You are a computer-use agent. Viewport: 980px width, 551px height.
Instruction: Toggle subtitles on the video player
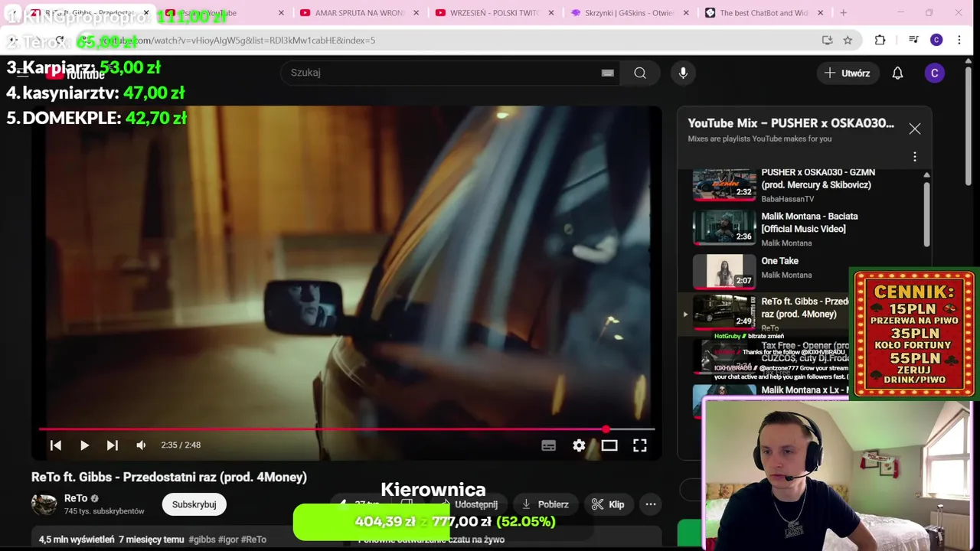point(548,445)
